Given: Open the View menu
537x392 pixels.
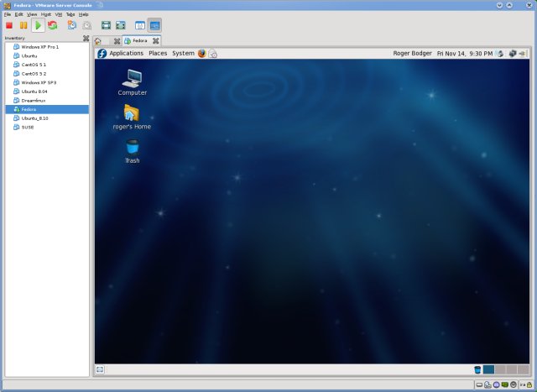Looking at the screenshot, I should point(32,14).
